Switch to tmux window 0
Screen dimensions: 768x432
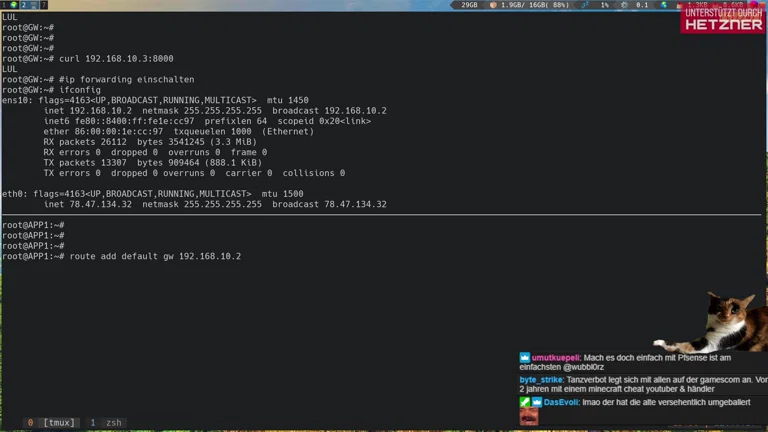pyautogui.click(x=52, y=423)
